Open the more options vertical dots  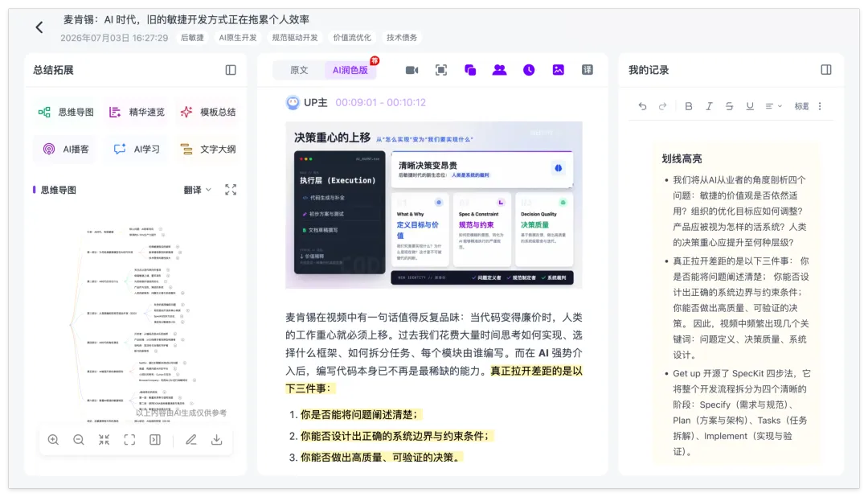pyautogui.click(x=820, y=106)
